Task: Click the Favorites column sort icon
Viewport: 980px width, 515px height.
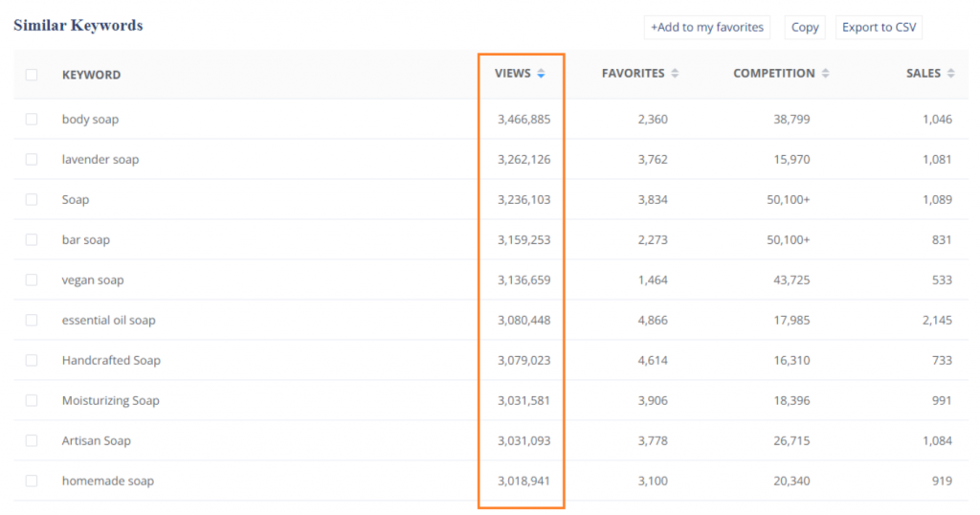Action: click(675, 74)
